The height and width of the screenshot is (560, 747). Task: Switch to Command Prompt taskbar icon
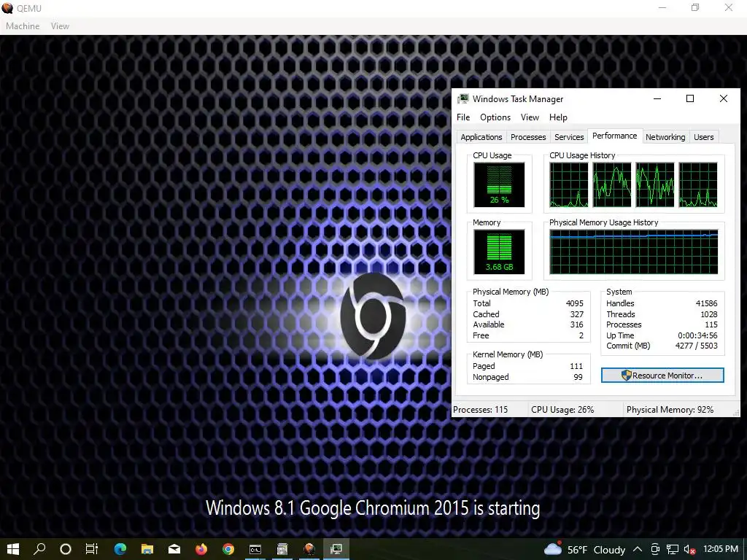pos(255,549)
